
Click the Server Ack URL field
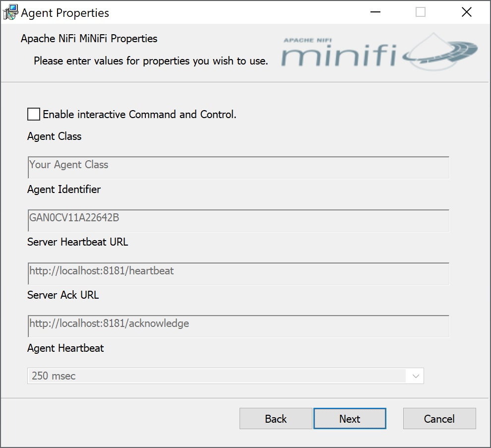click(238, 326)
